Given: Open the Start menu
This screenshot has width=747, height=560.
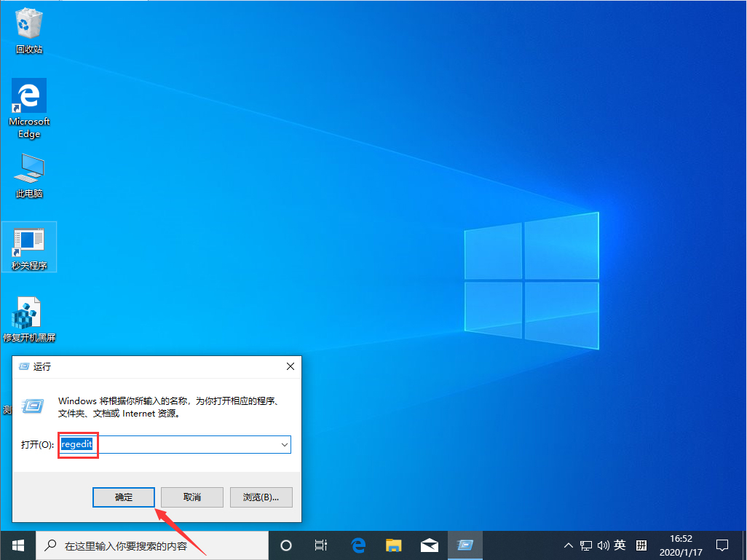Looking at the screenshot, I should [16, 545].
